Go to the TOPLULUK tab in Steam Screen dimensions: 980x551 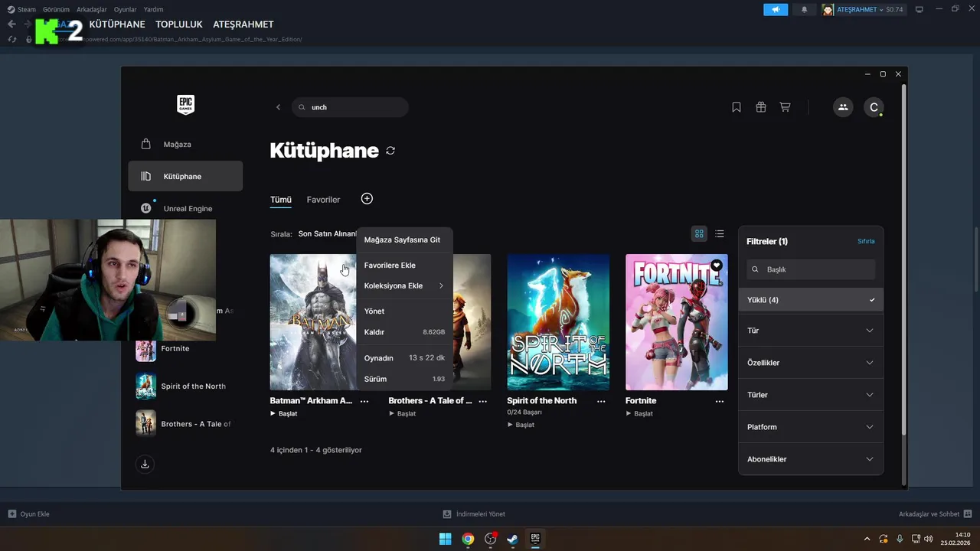click(179, 24)
